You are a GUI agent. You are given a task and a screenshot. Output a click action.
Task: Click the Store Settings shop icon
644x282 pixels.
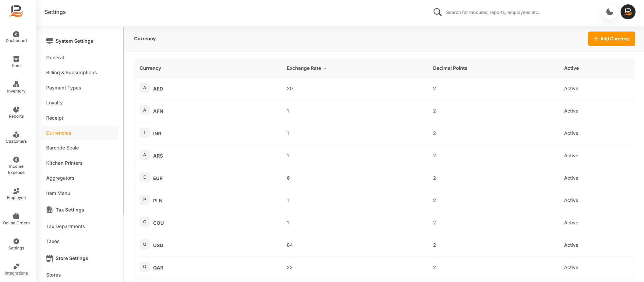click(x=50, y=258)
